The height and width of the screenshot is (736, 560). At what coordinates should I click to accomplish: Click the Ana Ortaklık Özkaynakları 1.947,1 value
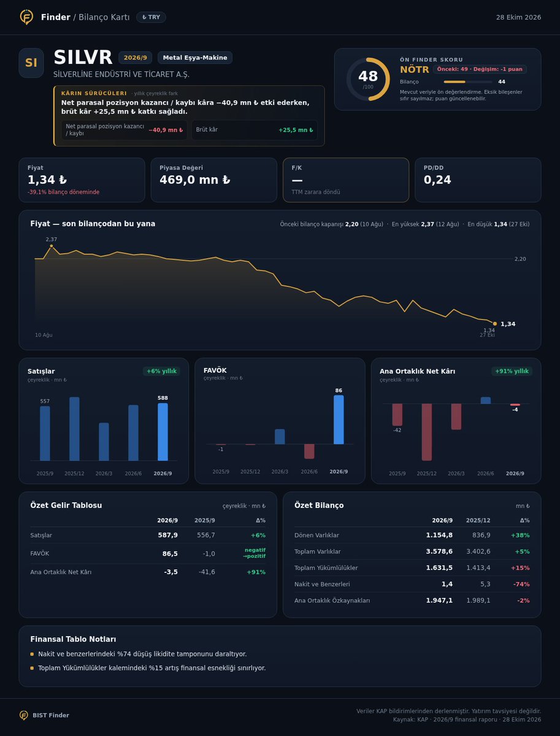(439, 600)
